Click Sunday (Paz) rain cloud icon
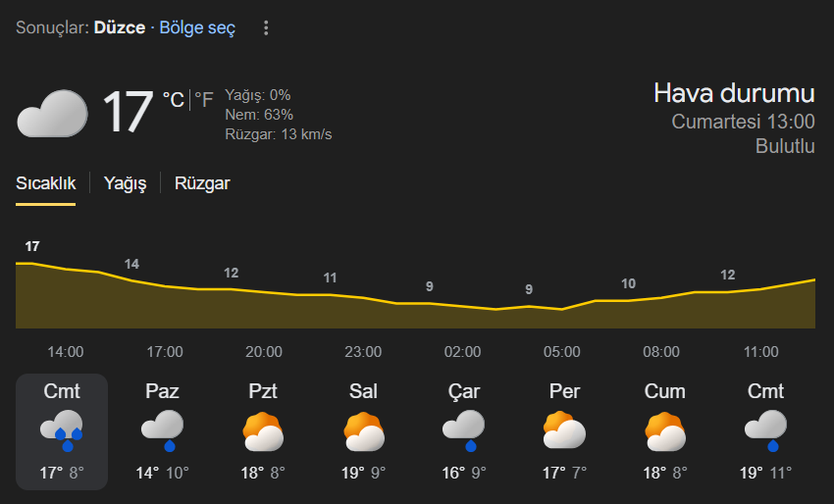Viewport: 834px width, 504px height. (162, 430)
